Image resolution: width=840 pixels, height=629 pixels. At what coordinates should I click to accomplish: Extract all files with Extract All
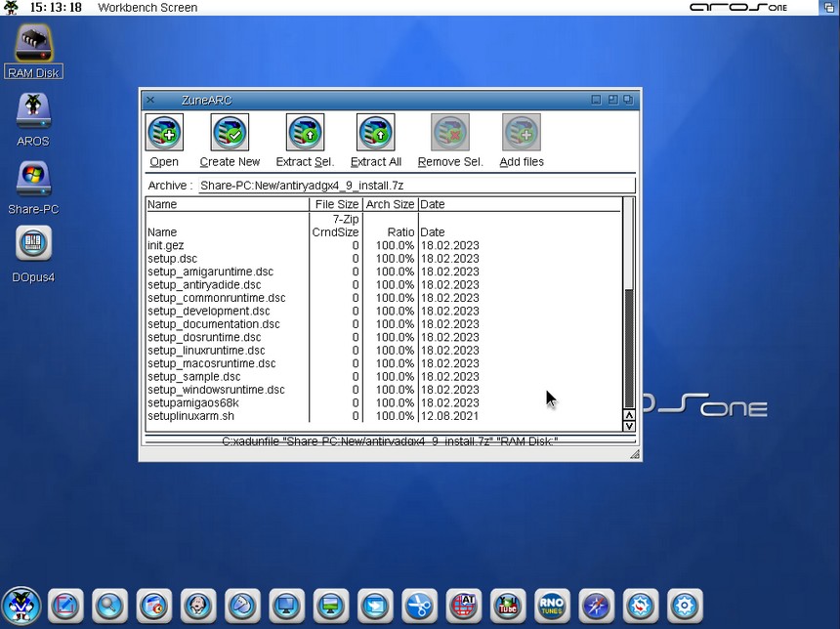pos(375,133)
